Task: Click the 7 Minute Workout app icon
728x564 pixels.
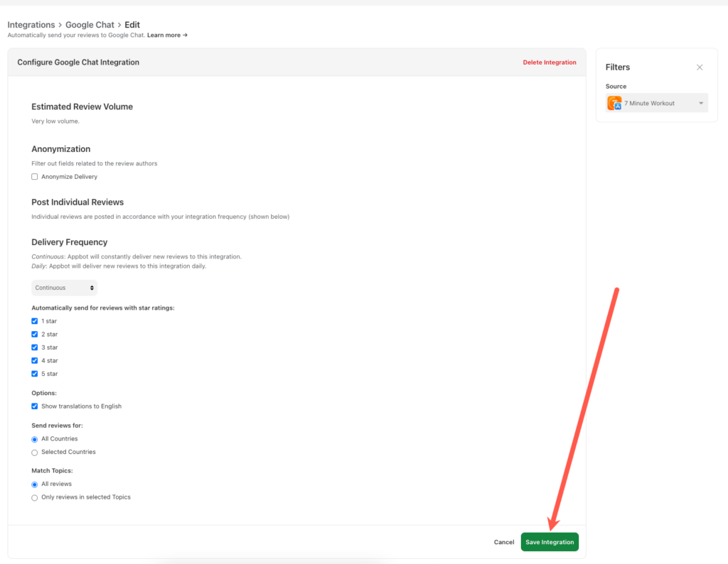Action: [x=614, y=102]
